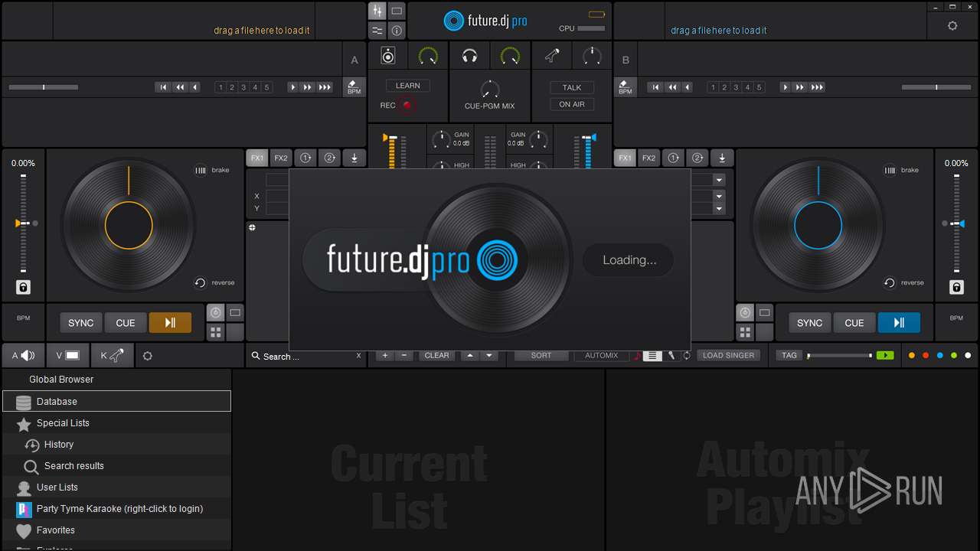980x551 pixels.
Task: Open loop 1 tab on deck A
Action: [305, 158]
